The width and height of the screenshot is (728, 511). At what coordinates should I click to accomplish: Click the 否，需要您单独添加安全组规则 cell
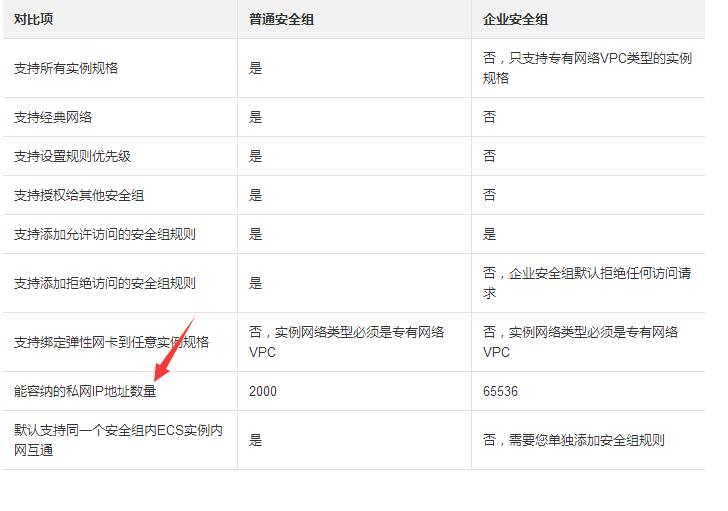[574, 440]
